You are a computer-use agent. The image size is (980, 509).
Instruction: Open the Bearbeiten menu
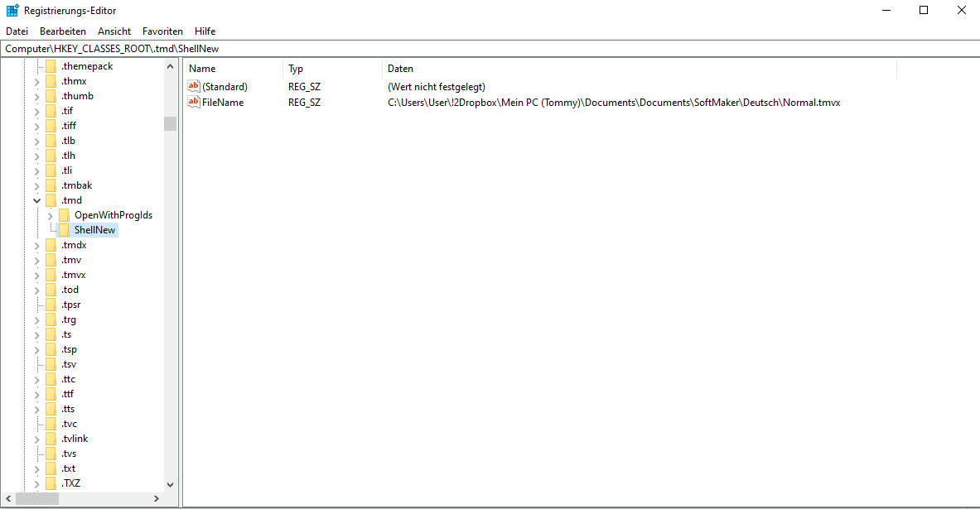click(63, 31)
